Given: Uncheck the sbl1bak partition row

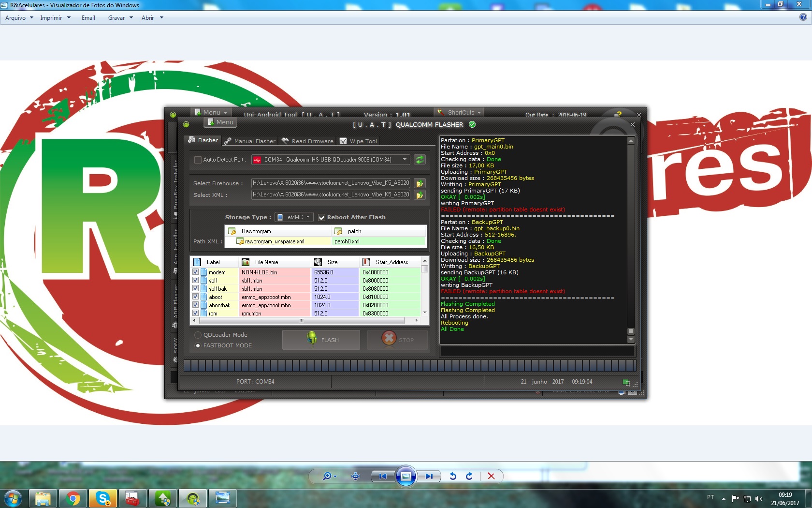Looking at the screenshot, I should [x=195, y=288].
